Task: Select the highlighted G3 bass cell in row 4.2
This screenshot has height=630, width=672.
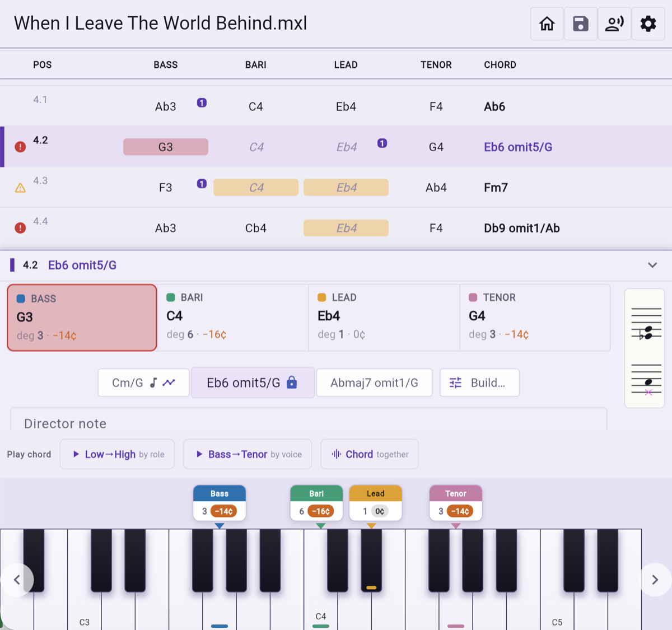Action: click(166, 147)
